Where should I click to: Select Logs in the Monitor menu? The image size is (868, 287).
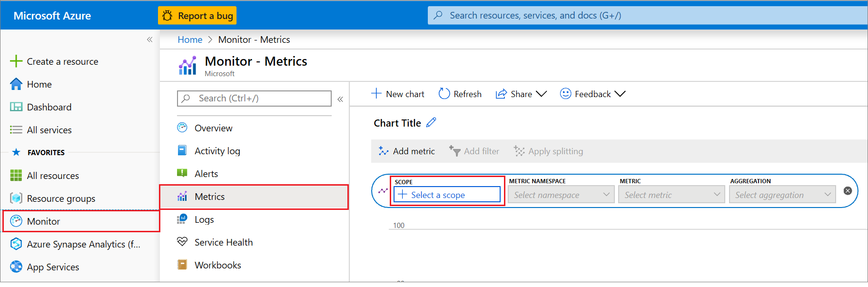tap(204, 219)
